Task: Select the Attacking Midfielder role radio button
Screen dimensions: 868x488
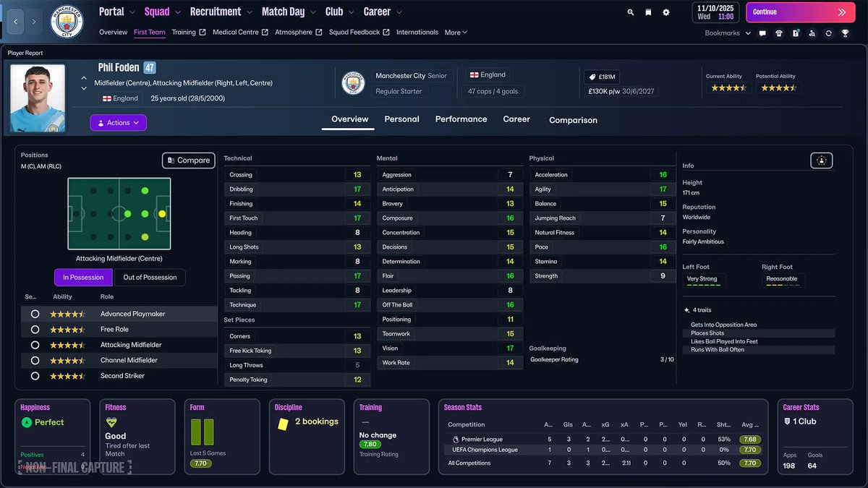Action: (x=35, y=345)
